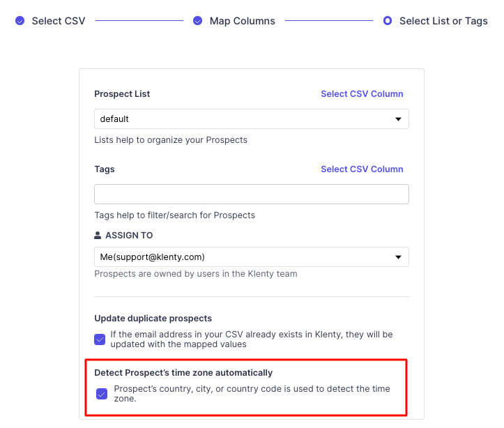Viewport: 504px width, 428px height.
Task: Click the Map Columns step checkmark icon
Action: tap(197, 21)
